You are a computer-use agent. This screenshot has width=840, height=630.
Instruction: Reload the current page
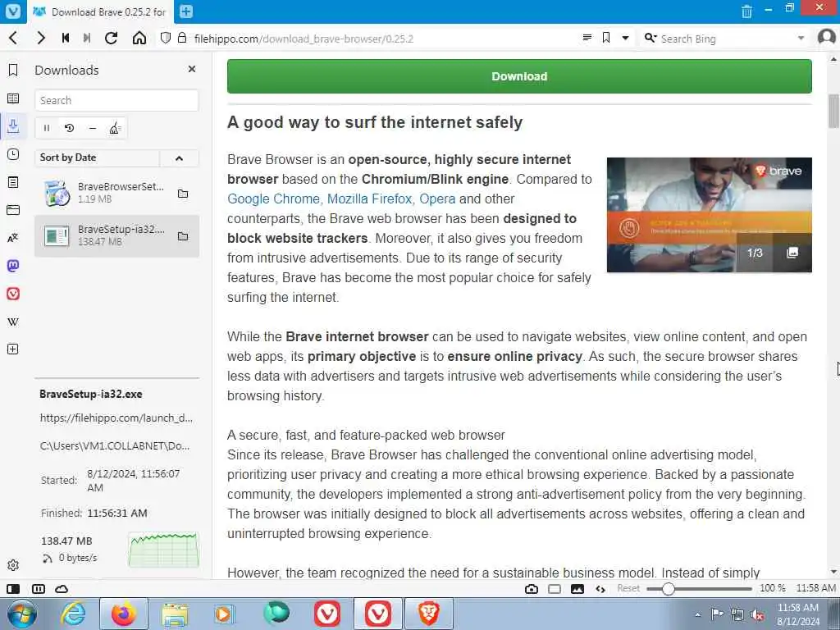[111, 38]
